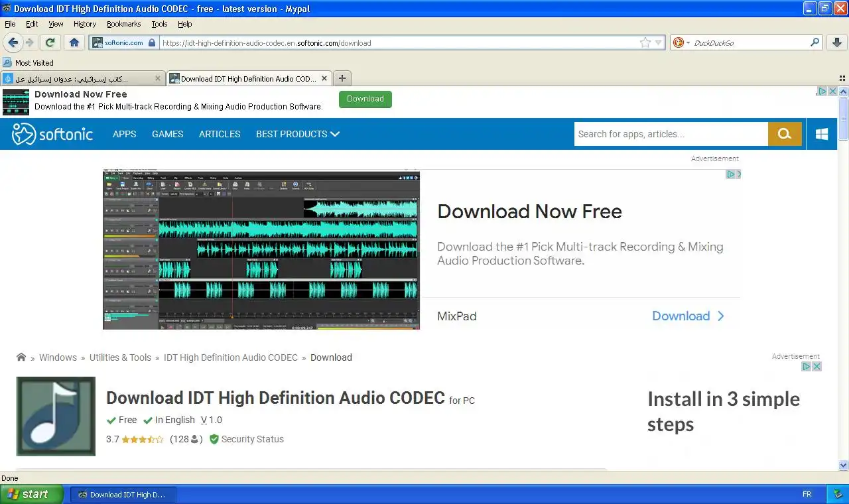Click the padlock security icon

[152, 42]
